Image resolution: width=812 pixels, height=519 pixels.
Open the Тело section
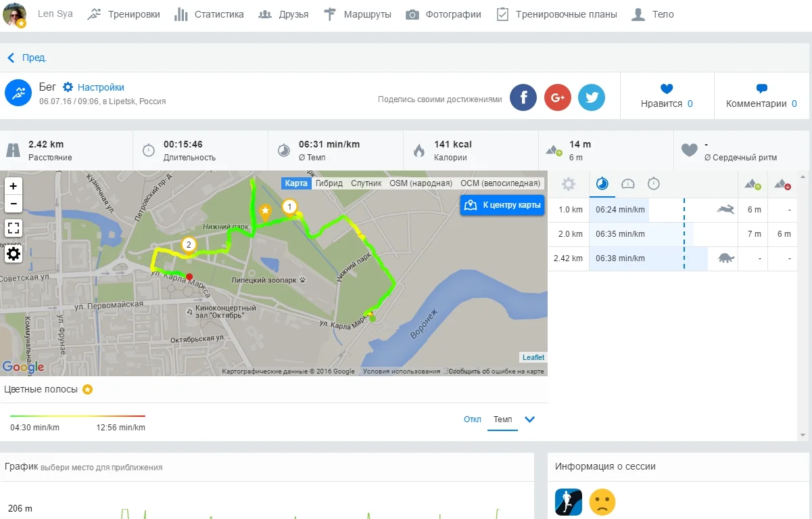pyautogui.click(x=652, y=14)
